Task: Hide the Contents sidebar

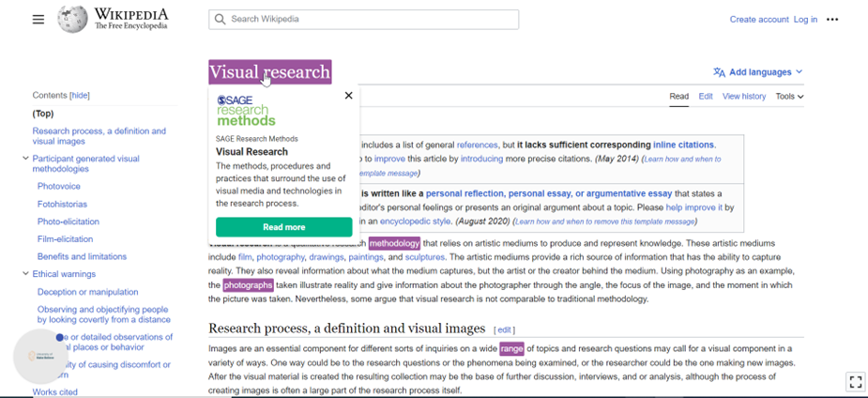Action: coord(80,95)
